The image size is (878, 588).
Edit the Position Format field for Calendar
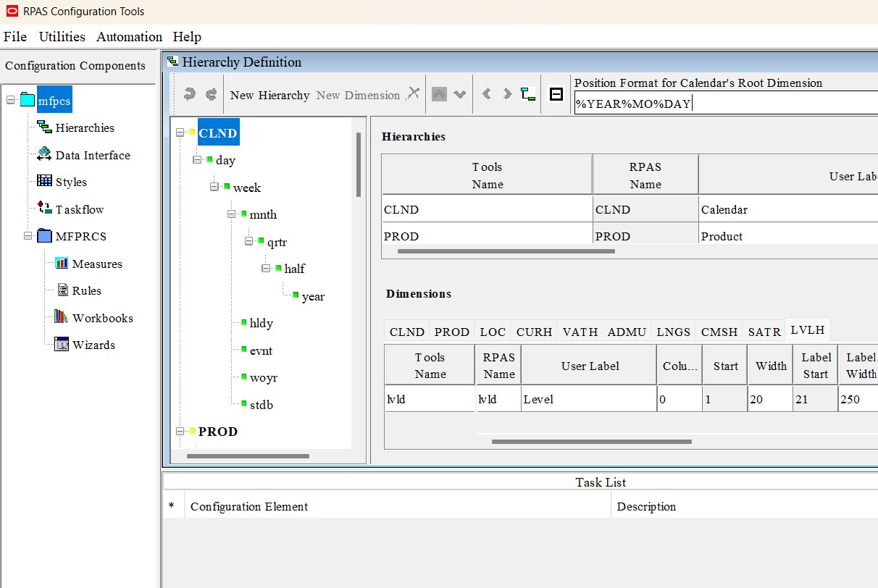[x=724, y=102]
